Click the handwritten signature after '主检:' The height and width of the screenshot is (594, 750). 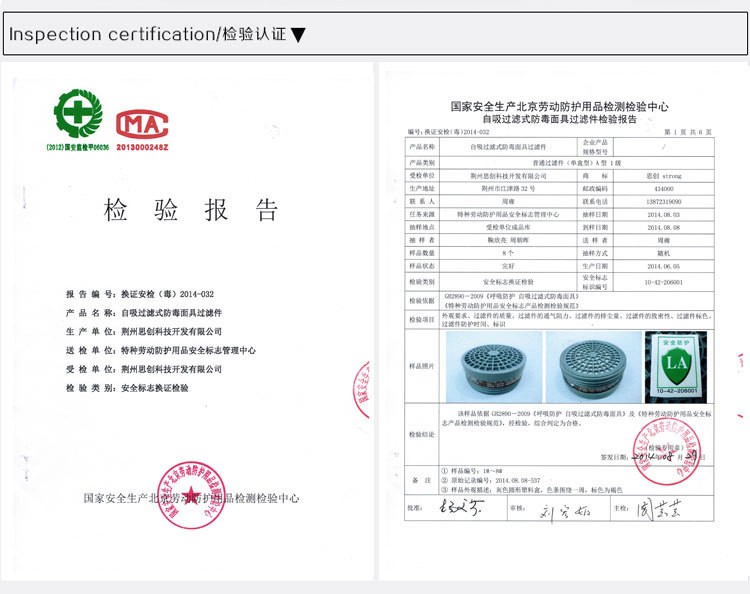tap(659, 509)
